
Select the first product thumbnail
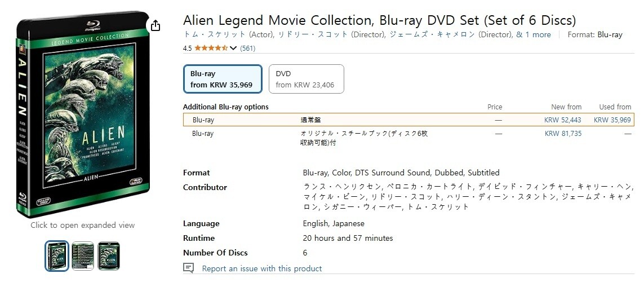coord(57,256)
